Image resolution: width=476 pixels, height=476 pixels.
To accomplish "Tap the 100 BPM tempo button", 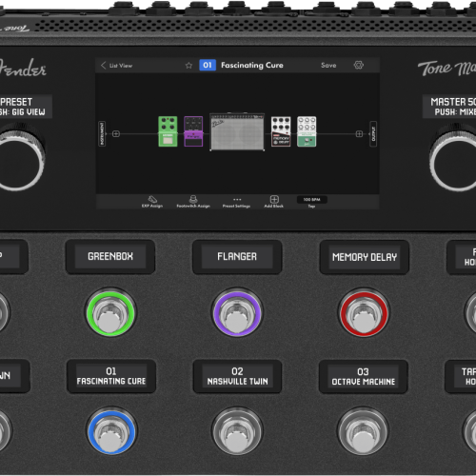I will [x=311, y=200].
